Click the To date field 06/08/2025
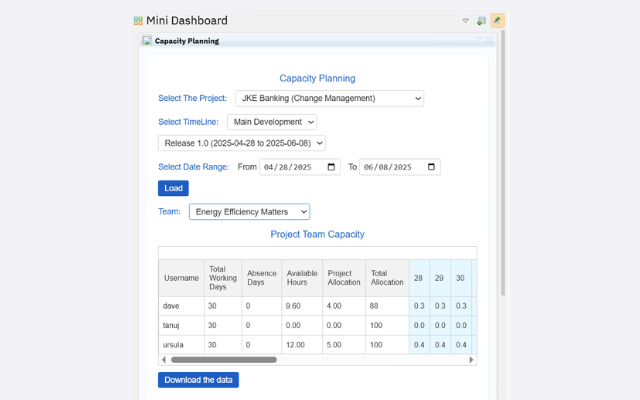The image size is (640, 400). click(400, 167)
